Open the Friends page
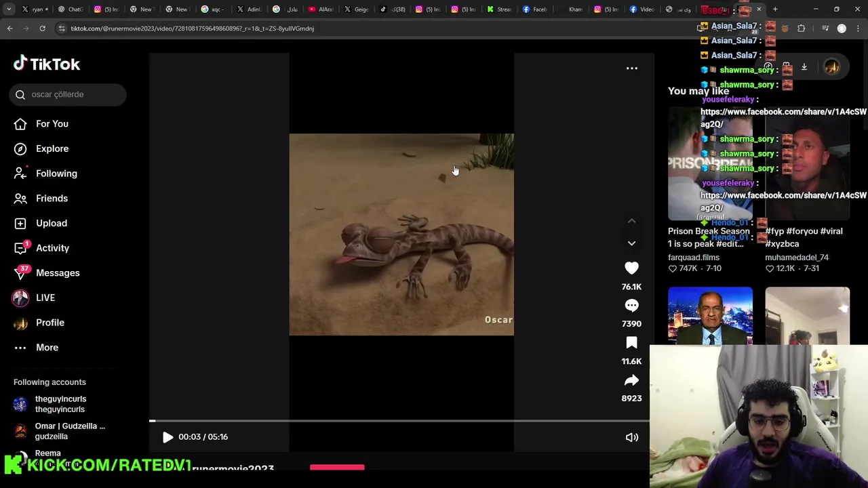This screenshot has height=488, width=868. (x=52, y=198)
